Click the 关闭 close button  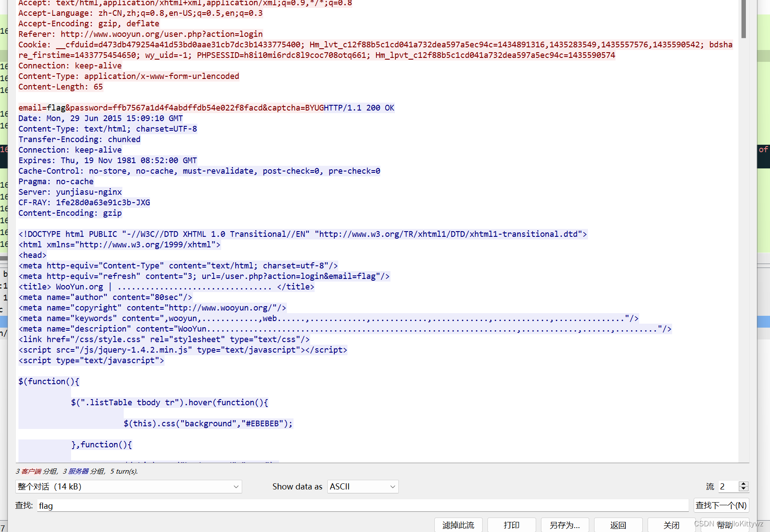(x=671, y=525)
